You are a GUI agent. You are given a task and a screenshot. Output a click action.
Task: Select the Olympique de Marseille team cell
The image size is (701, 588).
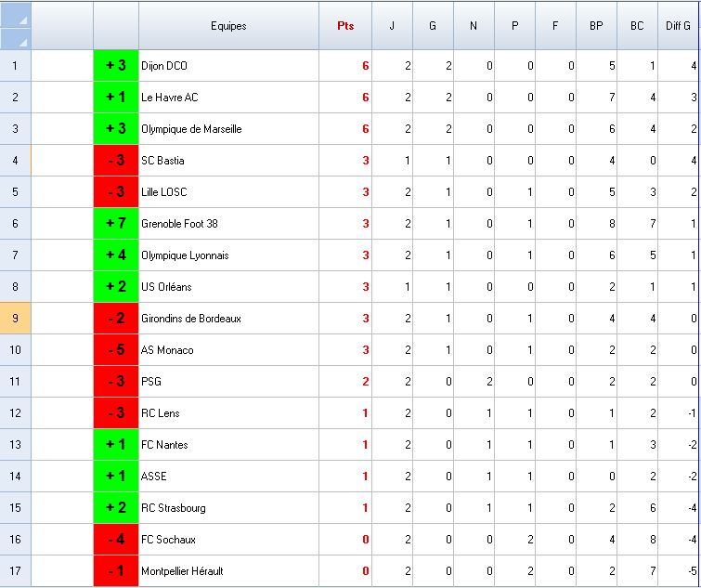(x=228, y=129)
